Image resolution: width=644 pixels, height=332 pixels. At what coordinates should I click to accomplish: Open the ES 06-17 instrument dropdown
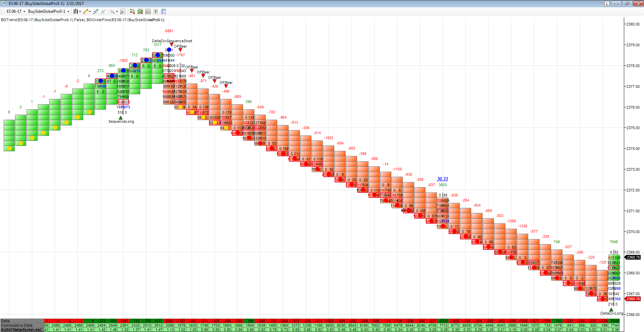(16, 11)
